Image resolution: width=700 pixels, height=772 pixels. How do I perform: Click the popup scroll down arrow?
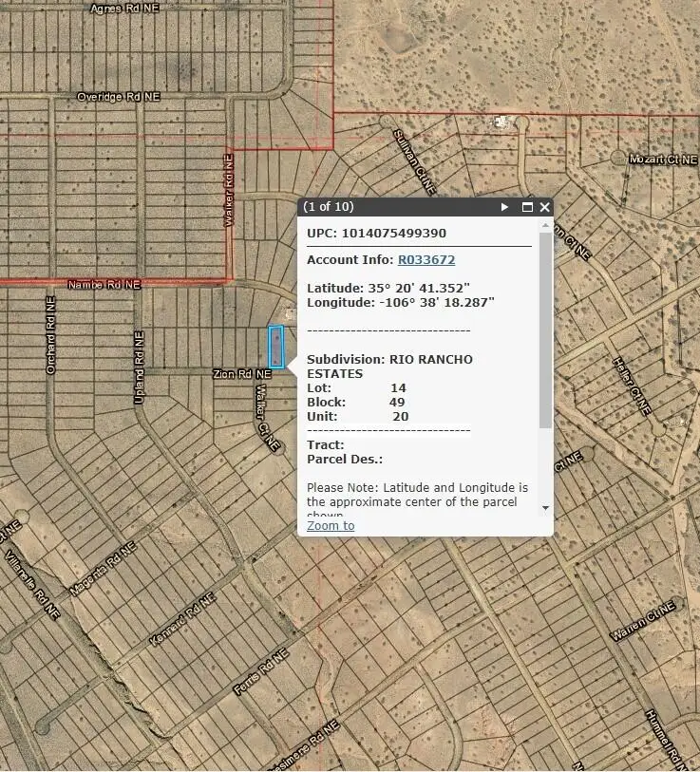pyautogui.click(x=545, y=508)
